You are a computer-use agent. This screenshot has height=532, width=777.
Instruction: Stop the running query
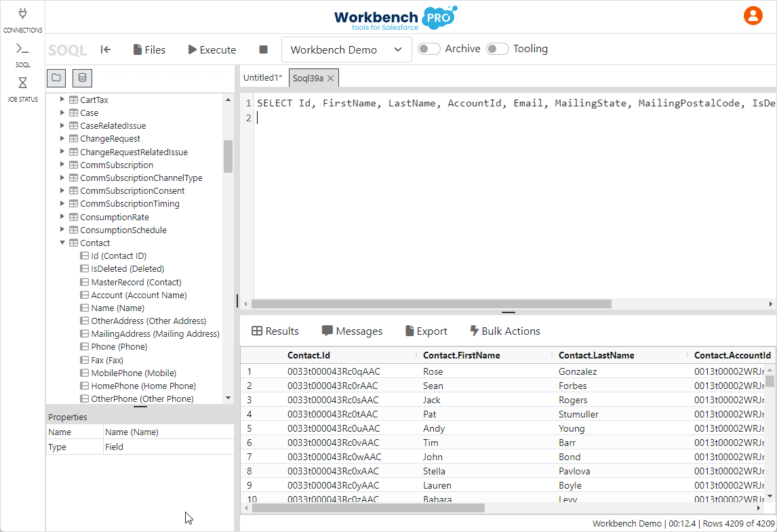pyautogui.click(x=264, y=49)
